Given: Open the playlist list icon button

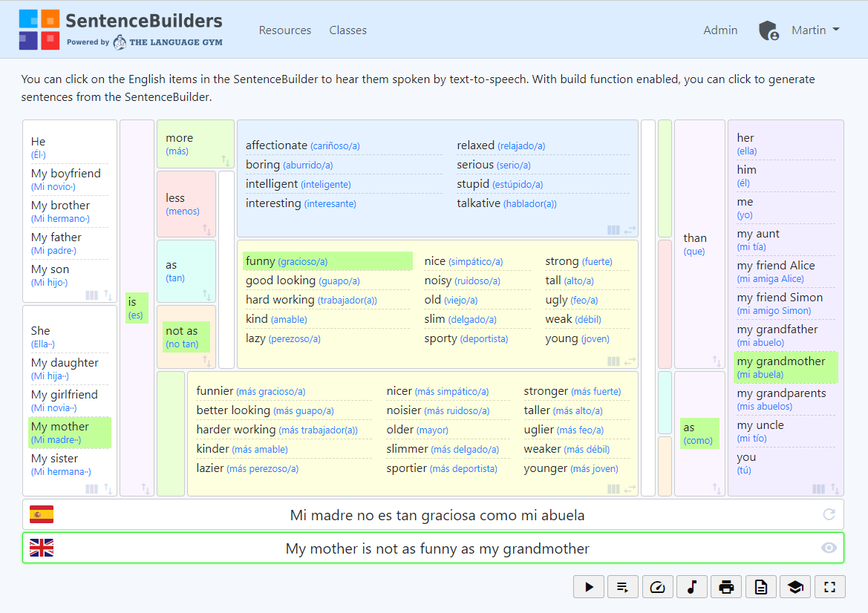Looking at the screenshot, I should click(x=623, y=587).
